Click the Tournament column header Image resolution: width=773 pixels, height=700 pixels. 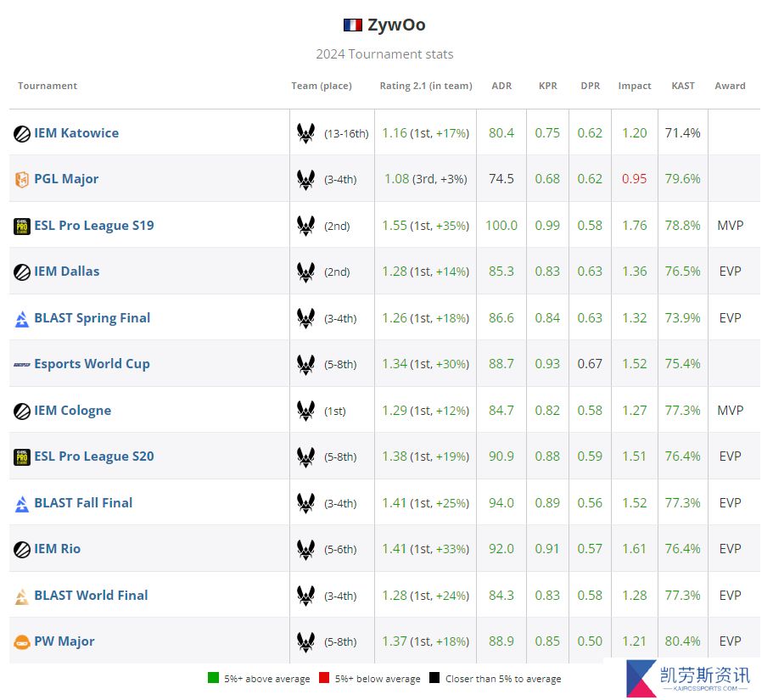coord(48,86)
